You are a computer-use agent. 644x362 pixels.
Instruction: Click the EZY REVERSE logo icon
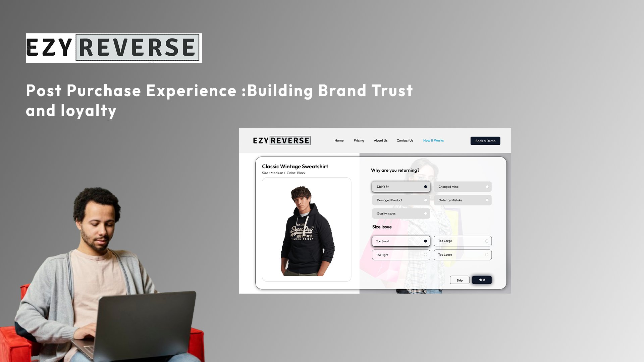pyautogui.click(x=113, y=48)
